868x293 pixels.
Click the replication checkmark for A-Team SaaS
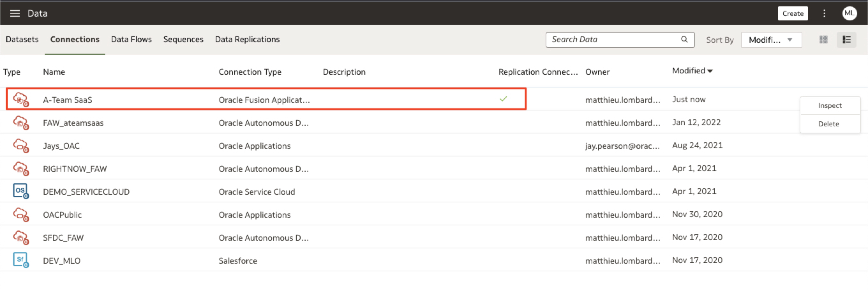tap(503, 99)
